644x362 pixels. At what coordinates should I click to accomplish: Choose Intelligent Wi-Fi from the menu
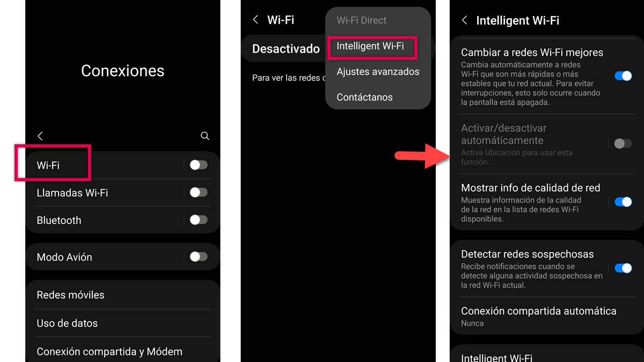pyautogui.click(x=370, y=46)
